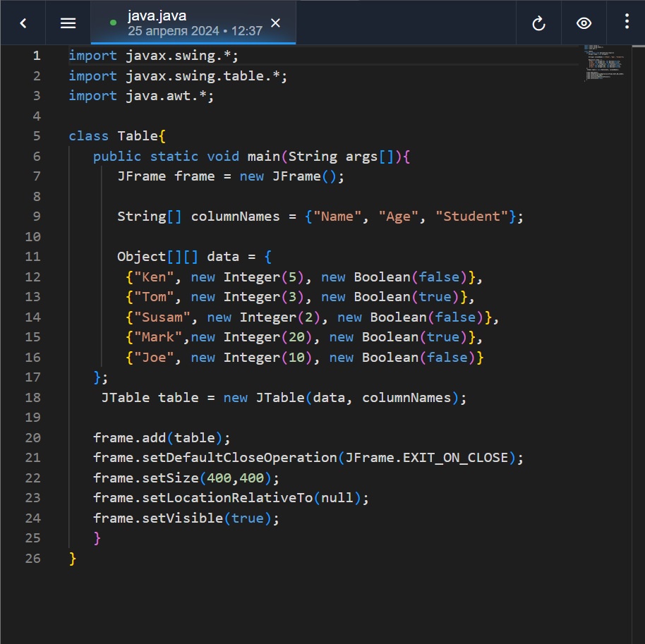Click the "frame.setVisible(true);" line
This screenshot has height=644, width=645.
[186, 518]
